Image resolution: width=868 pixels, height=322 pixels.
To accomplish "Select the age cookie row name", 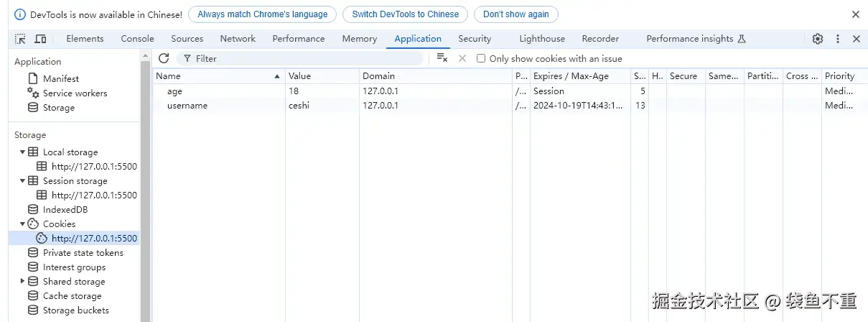I will click(174, 91).
